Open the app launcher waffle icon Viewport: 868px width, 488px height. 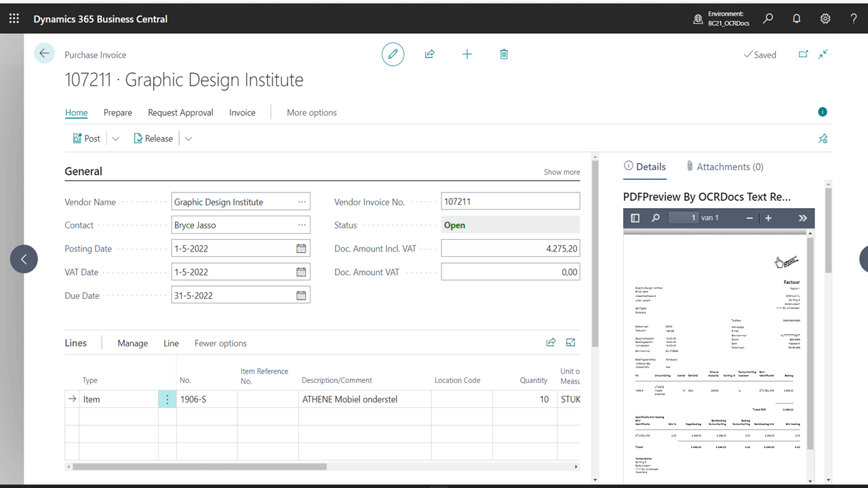14,19
